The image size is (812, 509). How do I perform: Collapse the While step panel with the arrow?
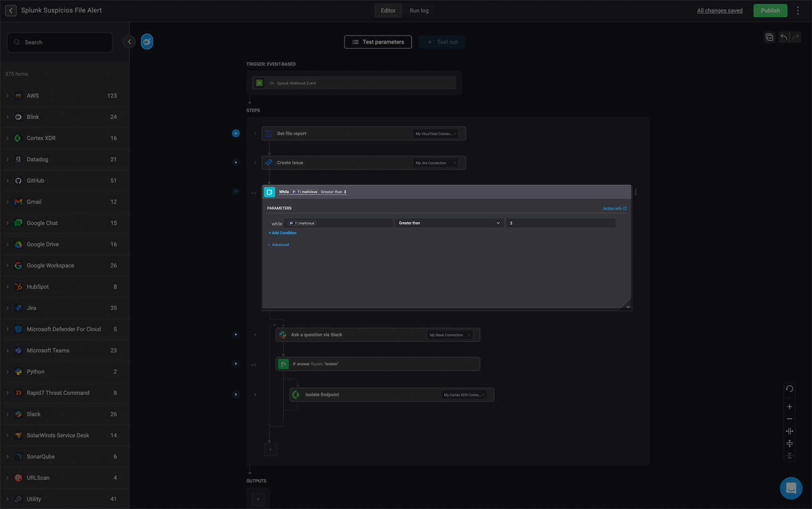(x=628, y=307)
